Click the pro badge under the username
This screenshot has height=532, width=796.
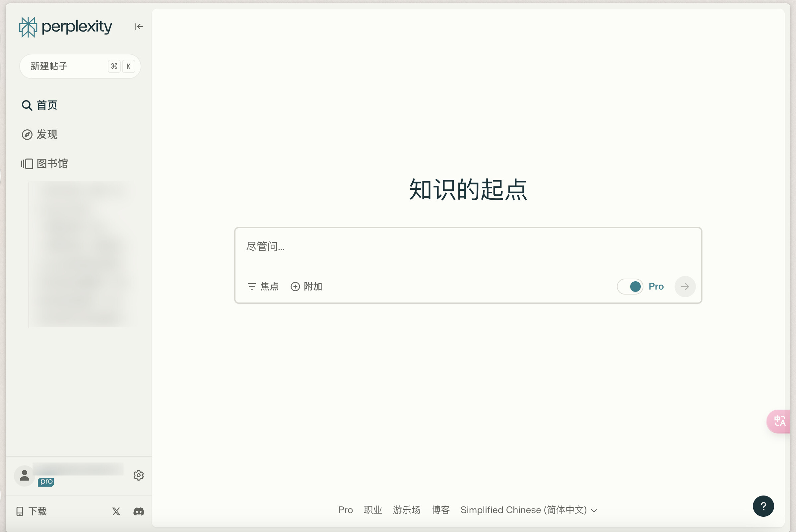point(46,482)
